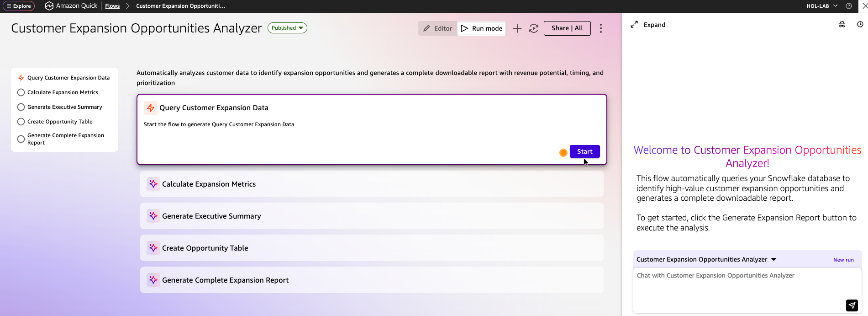Screen dimensions: 868x316
Task: Expand the chat panel
Action: [648, 25]
